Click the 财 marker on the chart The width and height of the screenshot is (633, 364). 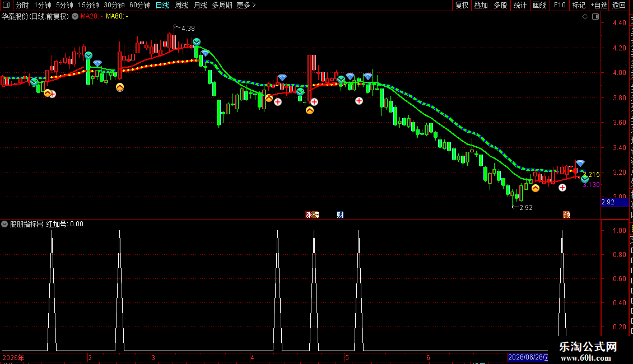[x=341, y=214]
